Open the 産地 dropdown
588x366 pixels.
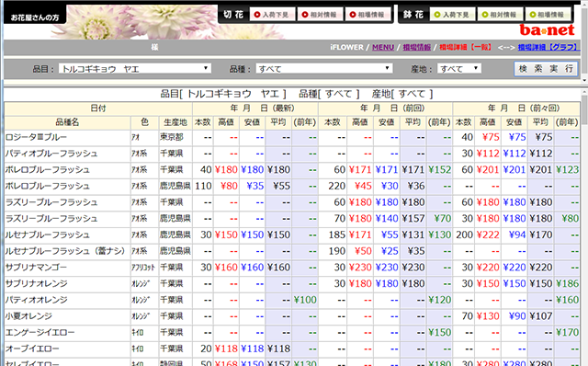click(459, 68)
